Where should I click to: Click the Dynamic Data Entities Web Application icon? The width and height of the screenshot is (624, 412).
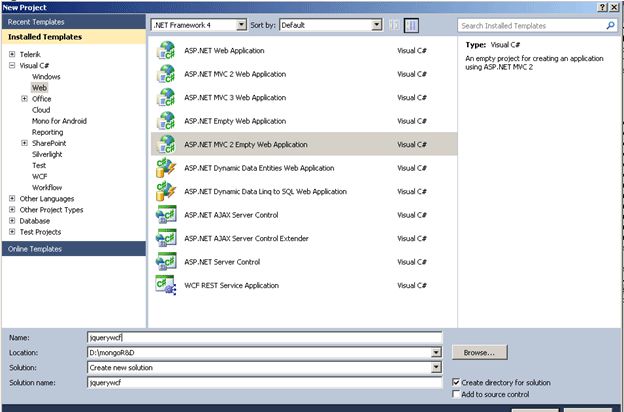tap(166, 168)
